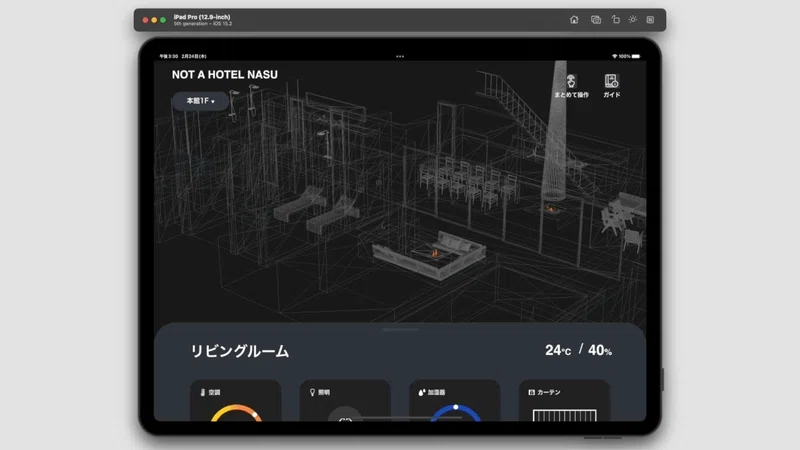
Task: Open the 本館1F floor selector dropdown
Action: (x=200, y=101)
